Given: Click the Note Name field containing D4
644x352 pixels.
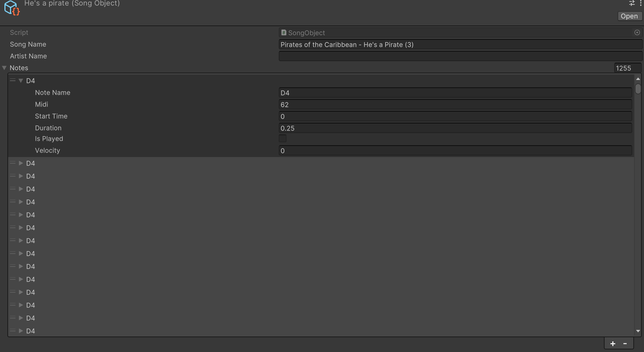Looking at the screenshot, I should click(x=455, y=93).
